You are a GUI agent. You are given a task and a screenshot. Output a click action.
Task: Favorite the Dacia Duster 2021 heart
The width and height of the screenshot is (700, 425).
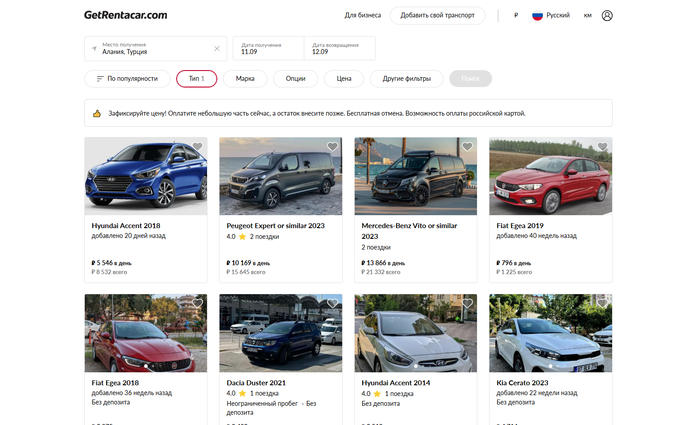click(332, 304)
